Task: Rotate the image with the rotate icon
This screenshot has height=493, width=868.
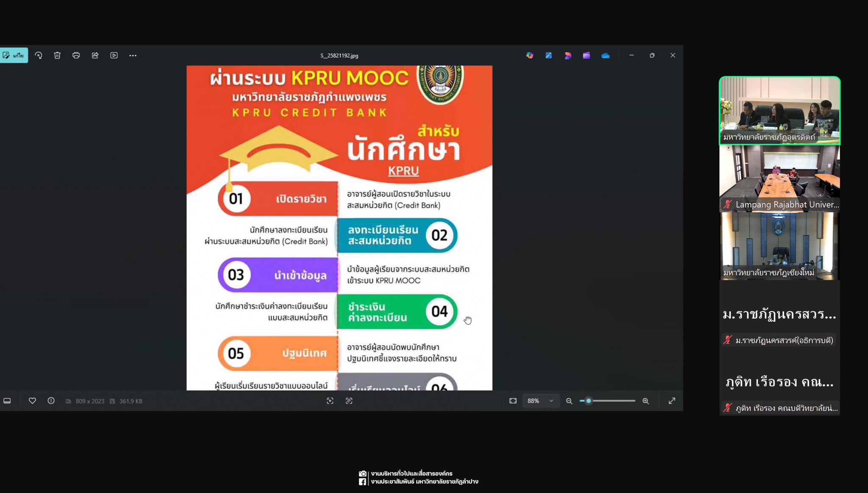Action: (x=39, y=55)
